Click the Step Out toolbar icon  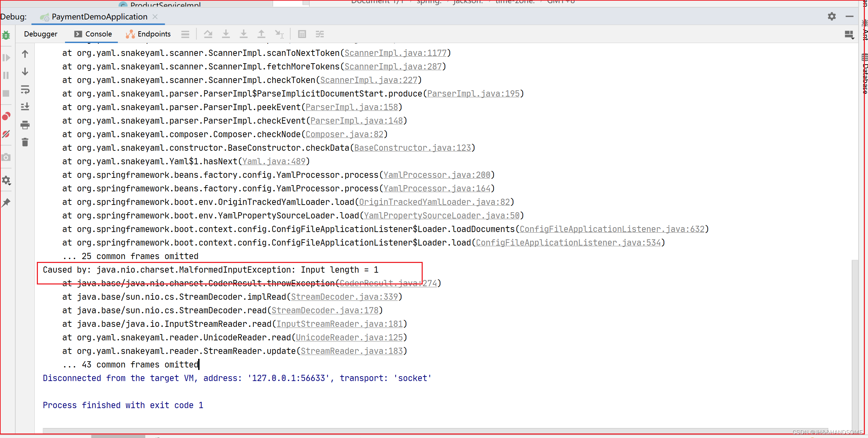click(261, 34)
